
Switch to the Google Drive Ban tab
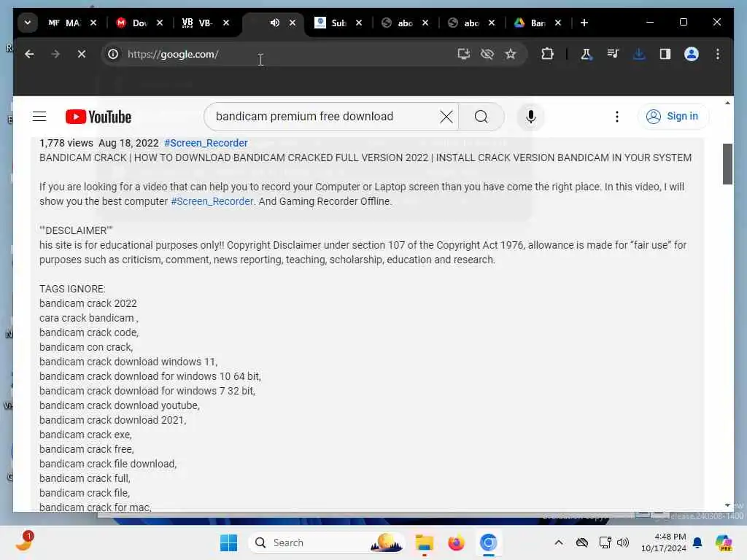point(530,23)
